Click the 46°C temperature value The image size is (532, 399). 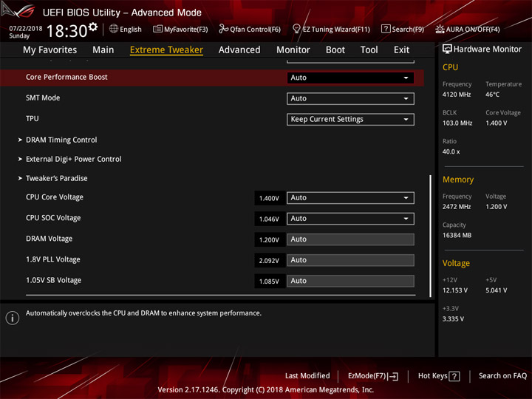[492, 95]
